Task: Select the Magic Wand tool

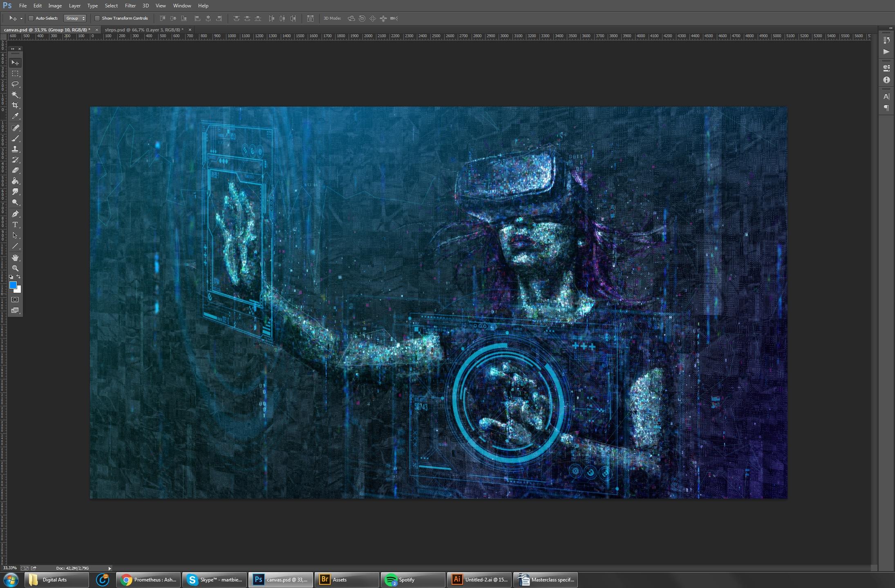Action: click(15, 95)
